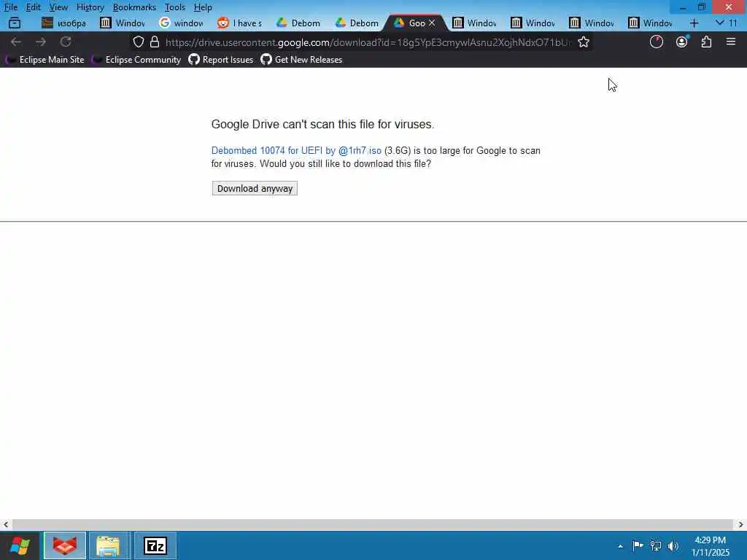This screenshot has height=560, width=747.
Task: Open 7-Zip from the taskbar
Action: [x=155, y=545]
